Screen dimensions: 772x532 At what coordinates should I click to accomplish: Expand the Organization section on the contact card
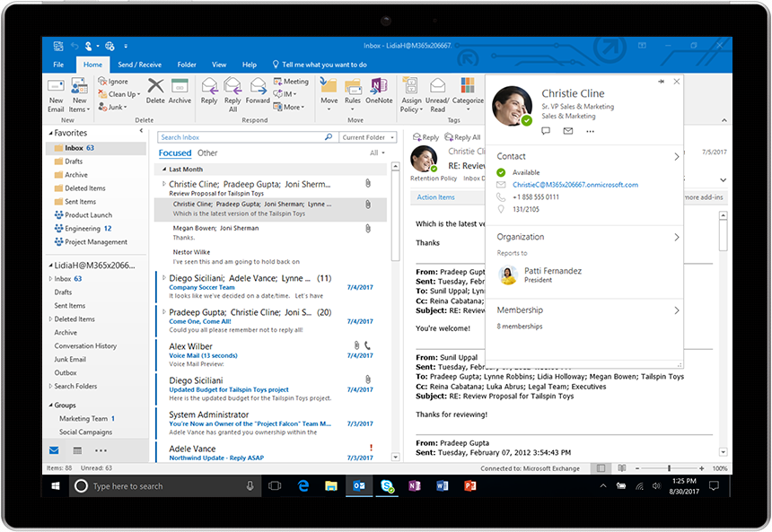click(x=677, y=237)
